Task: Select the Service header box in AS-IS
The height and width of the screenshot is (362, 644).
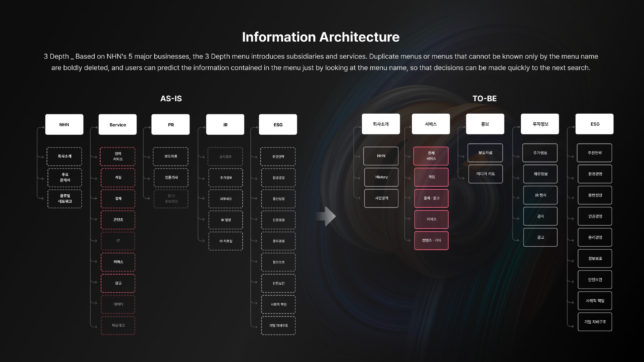Action: [117, 124]
